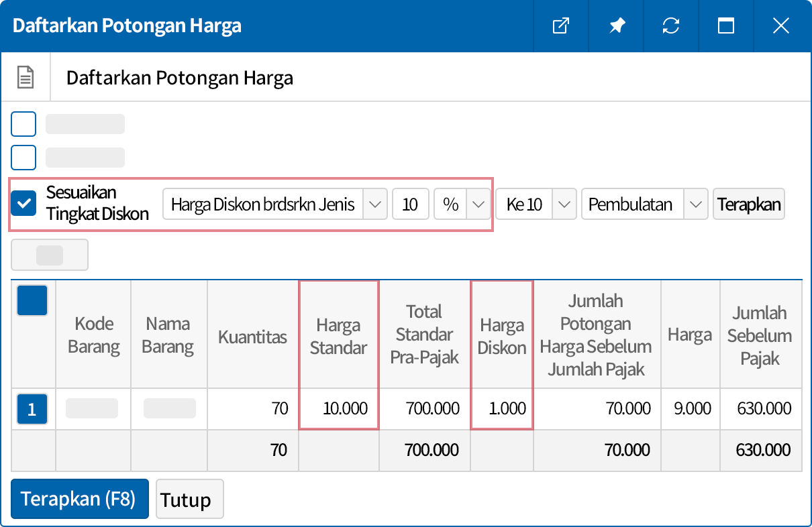Select row 1 in the item table
Screen dimensions: 812x527
click(x=32, y=409)
